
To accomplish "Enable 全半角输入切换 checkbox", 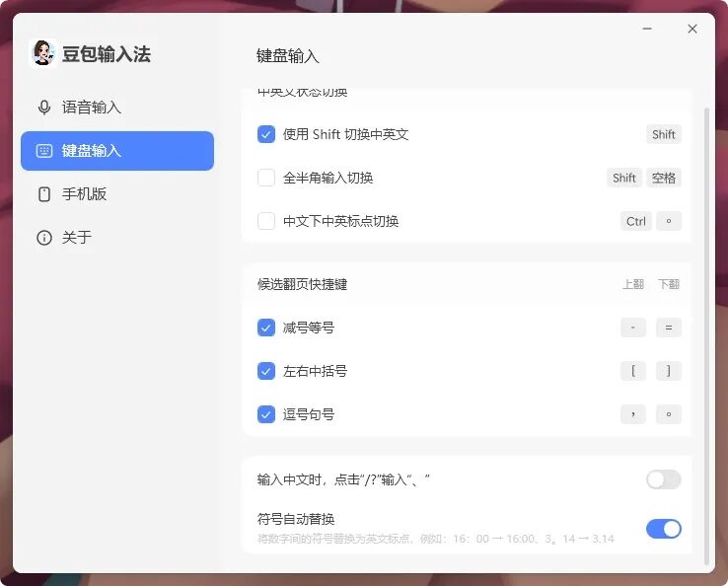I will [266, 178].
